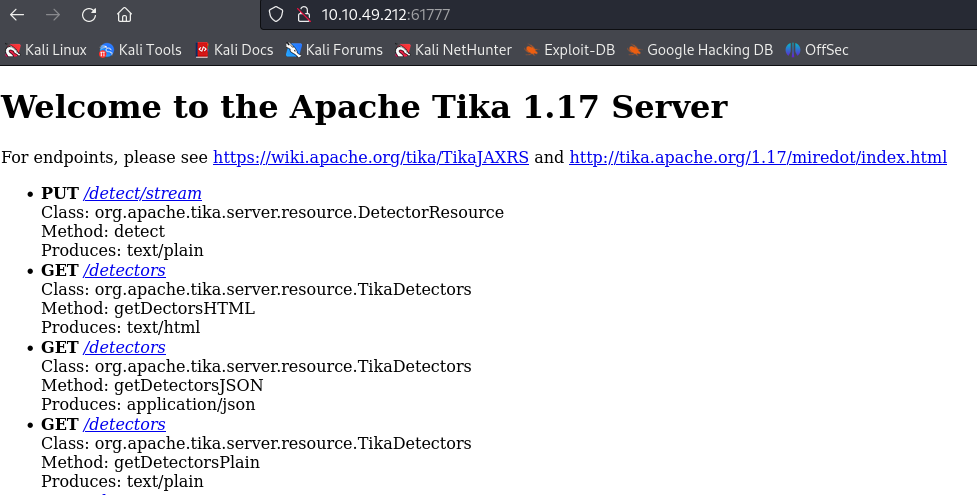
Task: Open the Kali Forums bookmark
Action: (334, 50)
